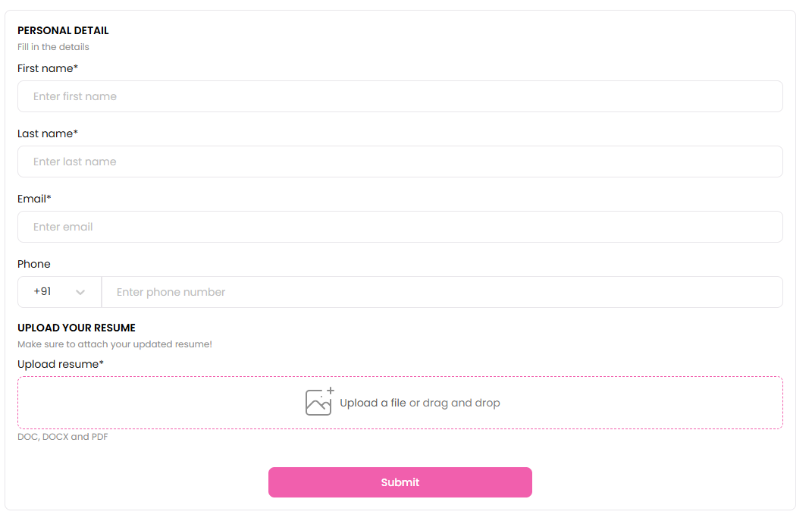Image resolution: width=812 pixels, height=521 pixels.
Task: Click the PERSONAL DETAIL heading
Action: [63, 31]
